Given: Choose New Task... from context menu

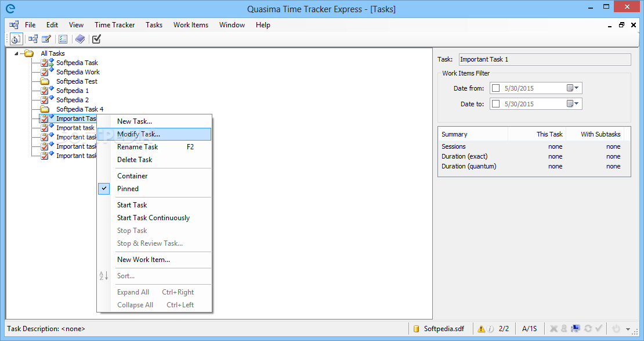Looking at the screenshot, I should (x=154, y=121).
